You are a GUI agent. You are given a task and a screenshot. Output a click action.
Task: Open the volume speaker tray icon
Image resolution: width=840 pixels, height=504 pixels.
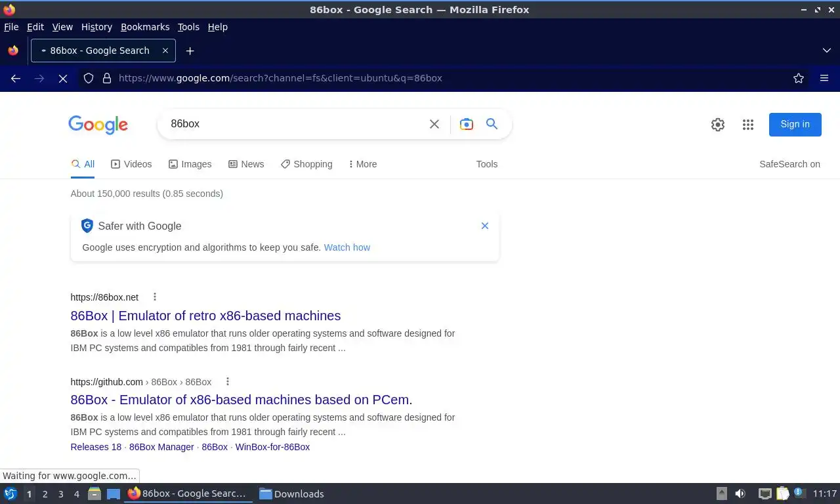[x=740, y=493]
